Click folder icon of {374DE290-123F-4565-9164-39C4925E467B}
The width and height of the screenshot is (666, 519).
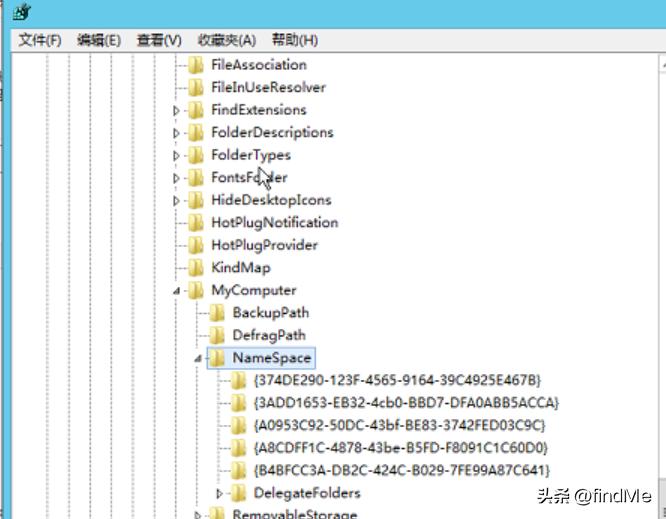tap(238, 380)
